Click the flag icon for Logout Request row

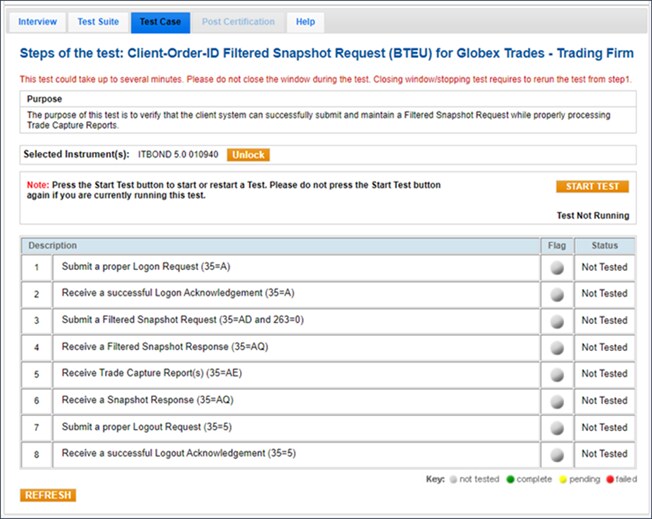[556, 428]
